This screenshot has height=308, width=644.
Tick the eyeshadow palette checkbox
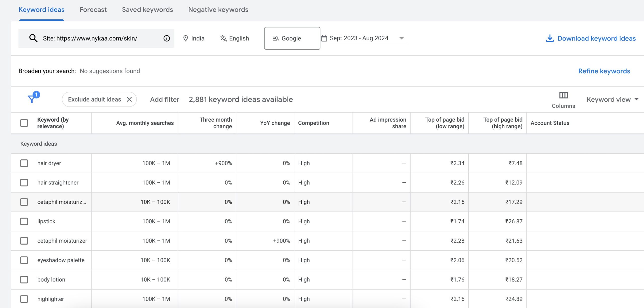(24, 260)
